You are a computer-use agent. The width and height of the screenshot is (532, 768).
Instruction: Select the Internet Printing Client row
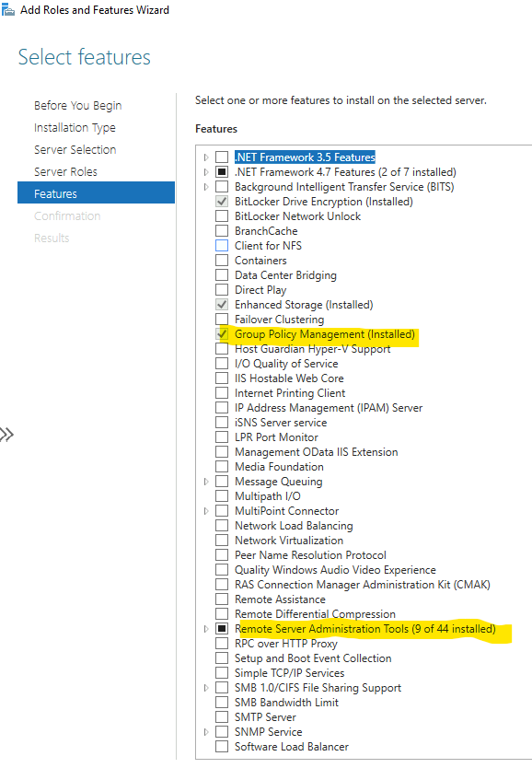[x=290, y=393]
